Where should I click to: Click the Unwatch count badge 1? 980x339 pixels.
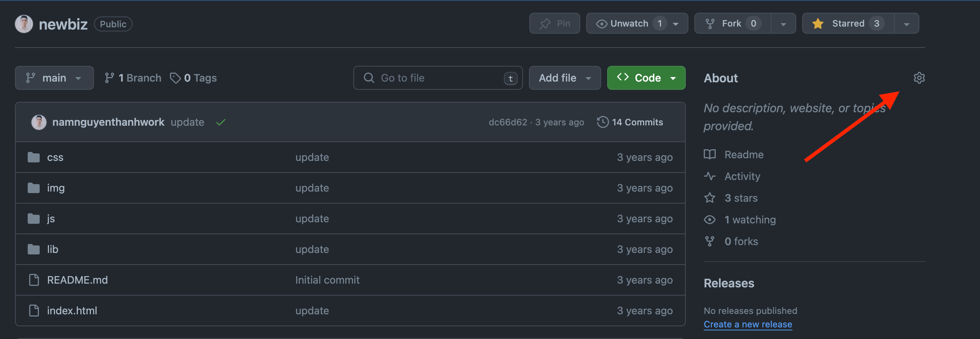click(660, 24)
